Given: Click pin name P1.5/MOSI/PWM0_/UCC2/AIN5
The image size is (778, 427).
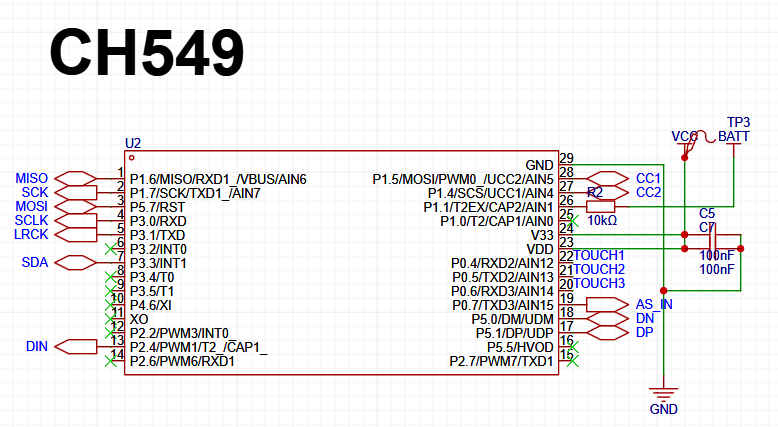Looking at the screenshot, I should pos(463,179).
